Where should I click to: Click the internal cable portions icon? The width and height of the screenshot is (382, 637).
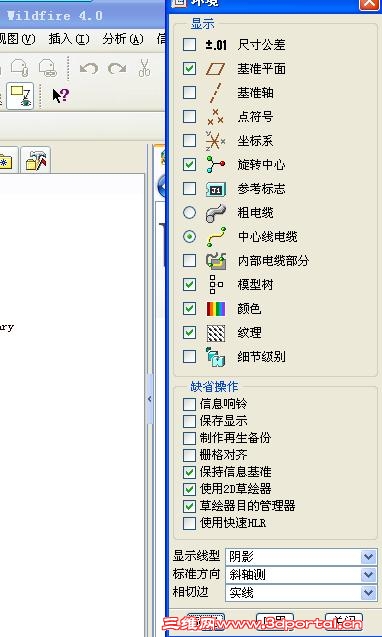click(216, 261)
